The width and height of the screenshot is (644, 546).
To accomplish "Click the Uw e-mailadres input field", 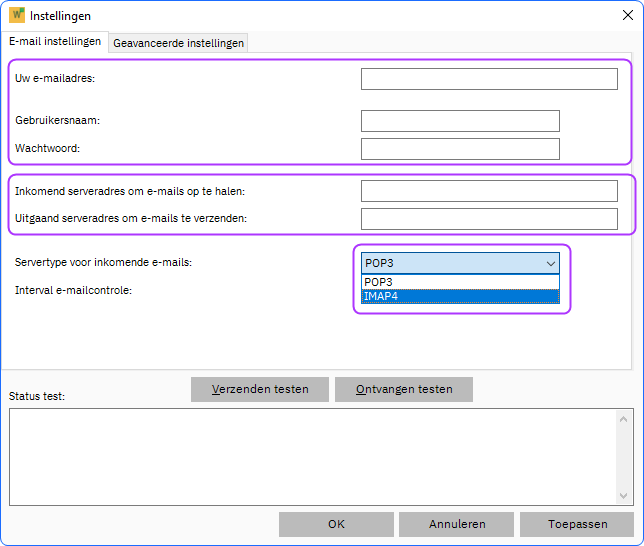I will coord(489,79).
